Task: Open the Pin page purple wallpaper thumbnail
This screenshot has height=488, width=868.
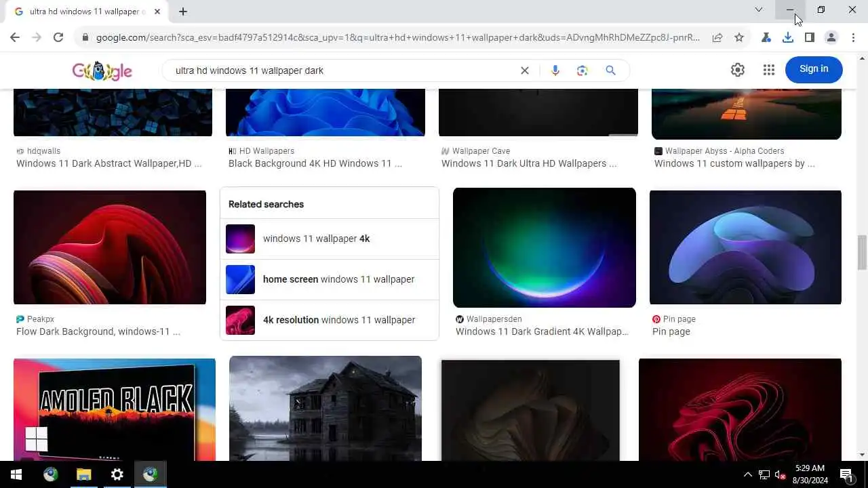Action: [x=745, y=247]
